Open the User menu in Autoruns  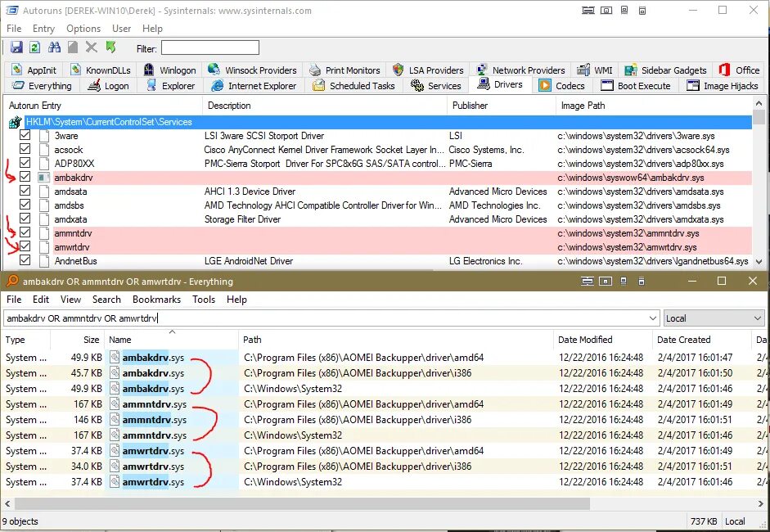point(121,29)
